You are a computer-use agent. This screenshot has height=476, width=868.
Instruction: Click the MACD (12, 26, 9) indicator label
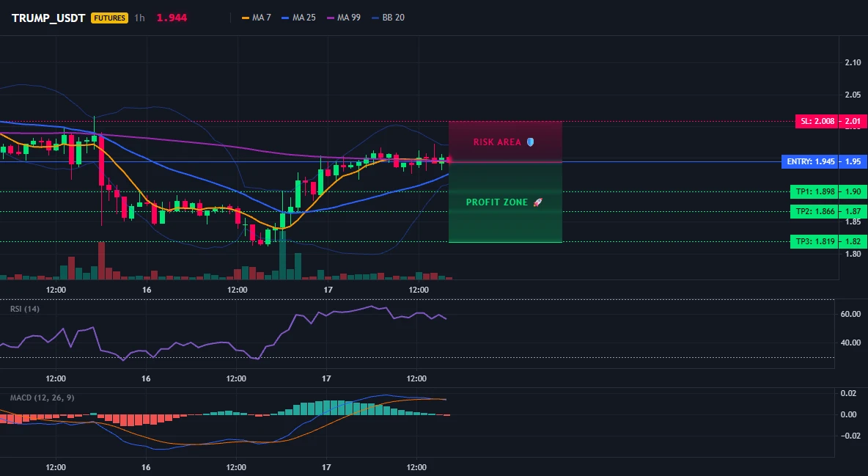tap(42, 398)
